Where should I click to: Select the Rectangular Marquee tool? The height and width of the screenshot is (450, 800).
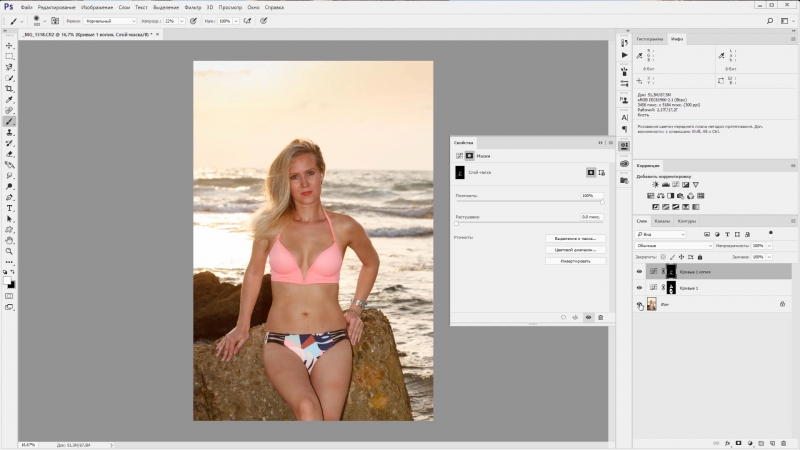click(x=10, y=56)
